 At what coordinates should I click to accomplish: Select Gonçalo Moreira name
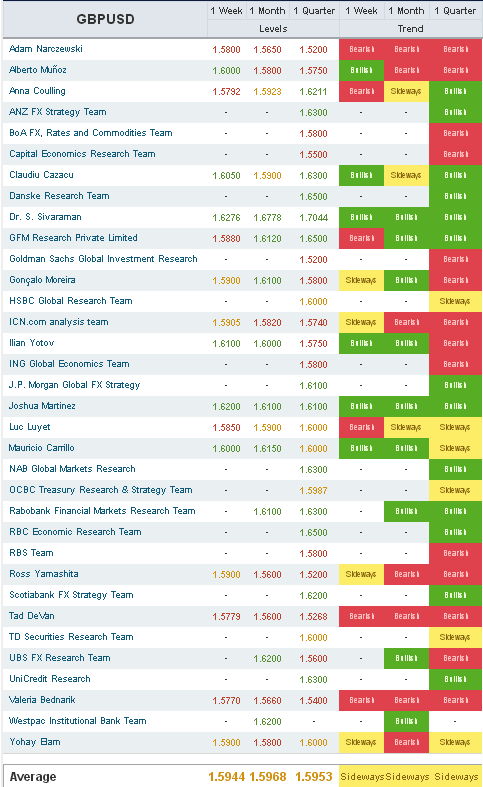pos(42,280)
